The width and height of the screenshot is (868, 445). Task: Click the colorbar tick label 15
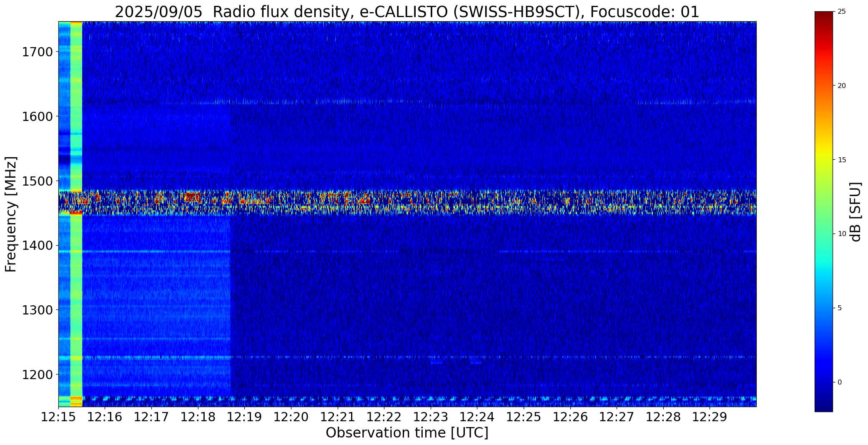click(x=841, y=160)
